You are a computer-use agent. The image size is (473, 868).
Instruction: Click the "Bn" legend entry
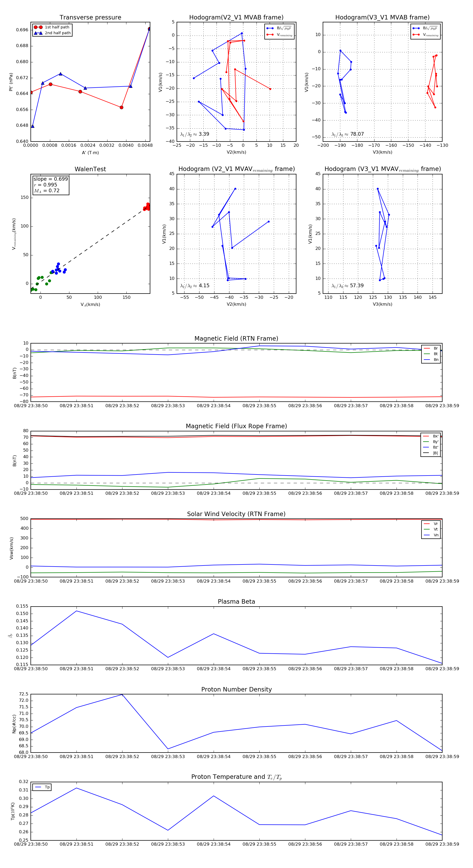pos(431,360)
